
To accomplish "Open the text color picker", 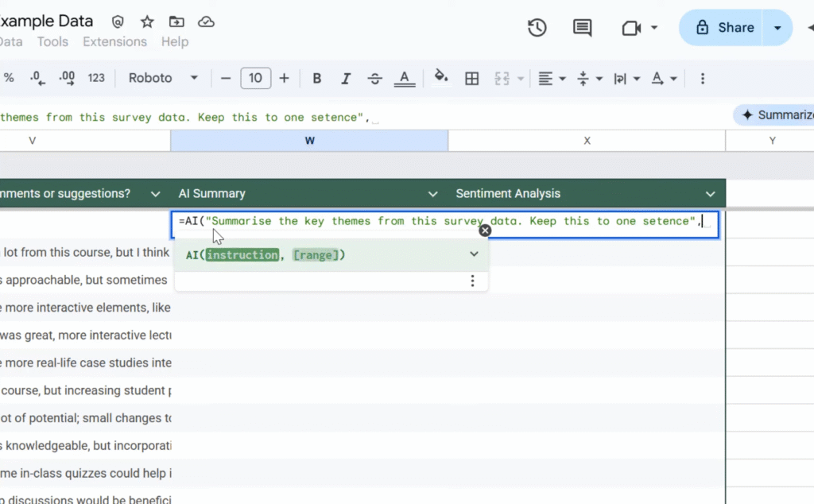I will coord(405,79).
